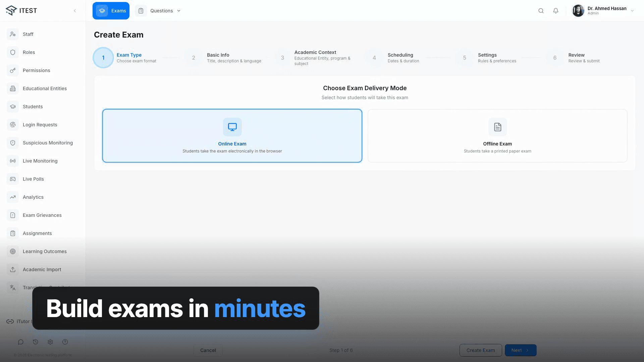Screen dimensions: 644x362
Task: Click iTutor link icon in sidebar
Action: (x=10, y=321)
